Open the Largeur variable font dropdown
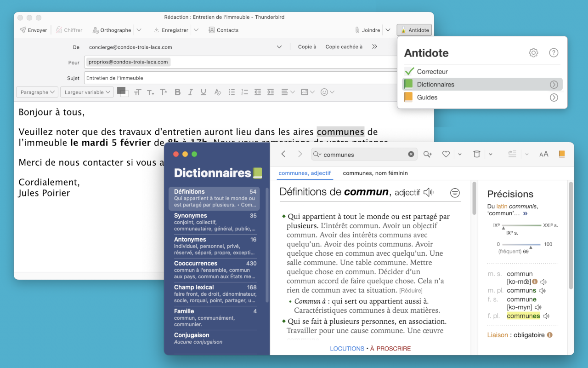The image size is (588, 368). 87,92
